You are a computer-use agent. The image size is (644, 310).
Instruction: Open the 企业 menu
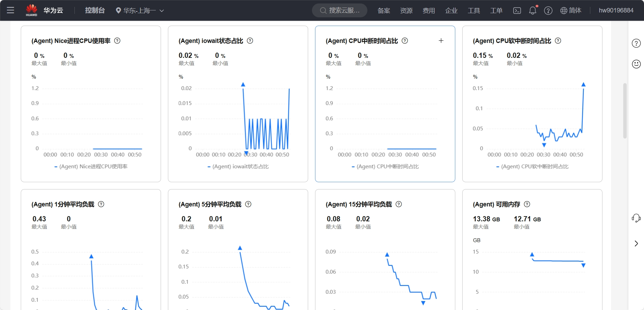click(451, 11)
